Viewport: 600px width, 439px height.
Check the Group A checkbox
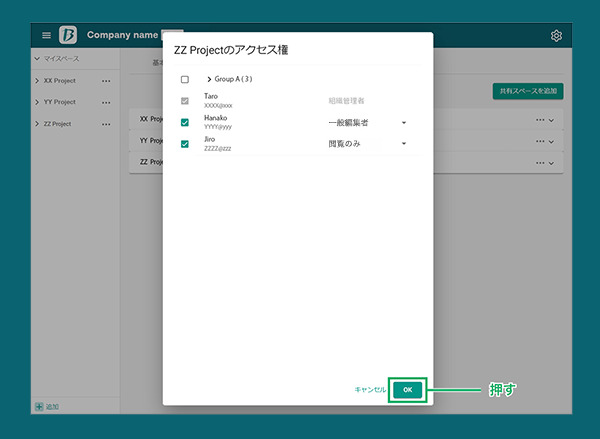coord(184,79)
